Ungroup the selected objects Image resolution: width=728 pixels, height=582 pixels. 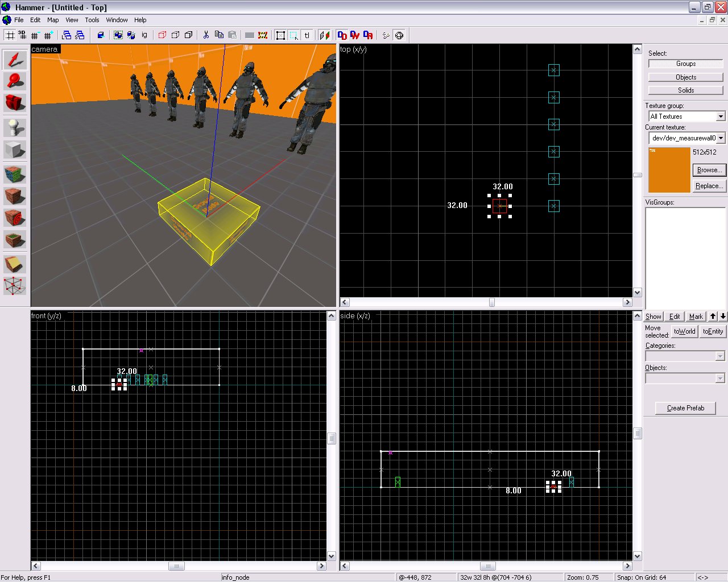pyautogui.click(x=131, y=35)
